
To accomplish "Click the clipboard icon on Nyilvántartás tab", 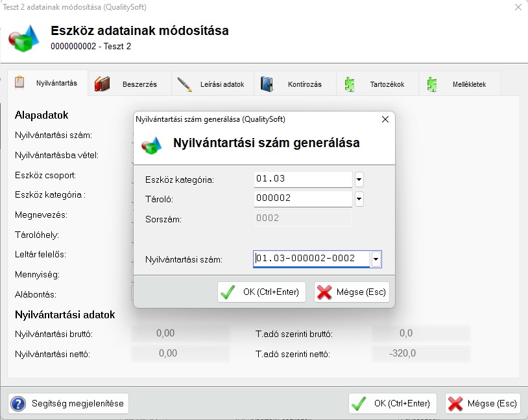I will coord(19,83).
